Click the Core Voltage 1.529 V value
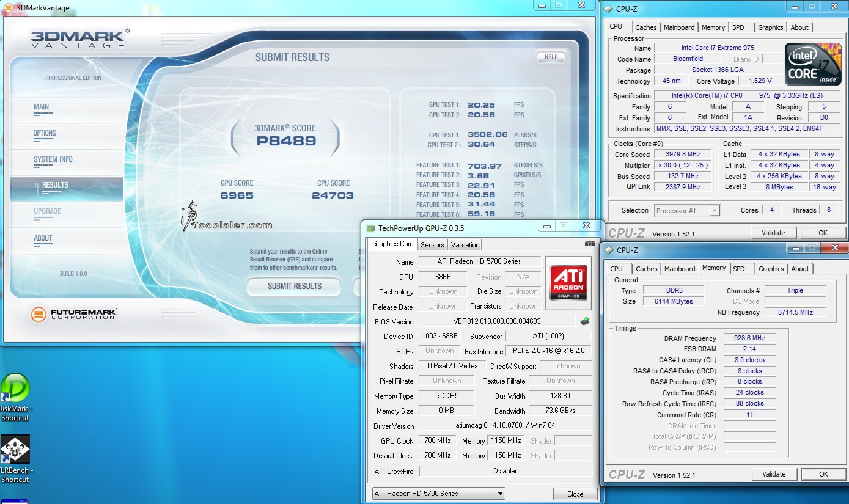This screenshot has height=504, width=849. (760, 81)
